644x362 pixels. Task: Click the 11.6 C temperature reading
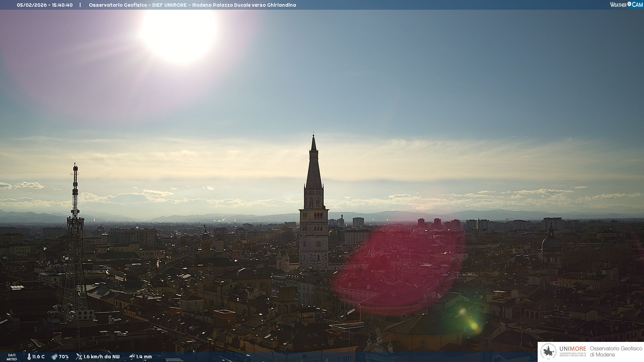coord(38,357)
